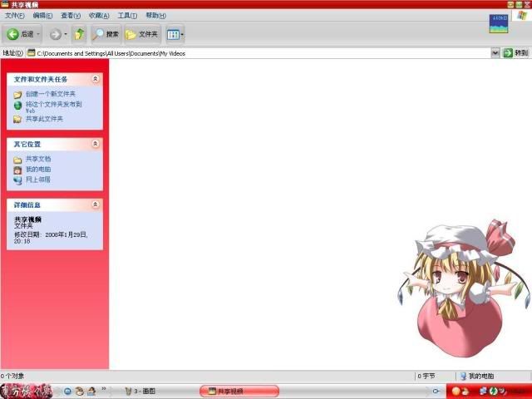Click second quick launch icon

click(80, 392)
